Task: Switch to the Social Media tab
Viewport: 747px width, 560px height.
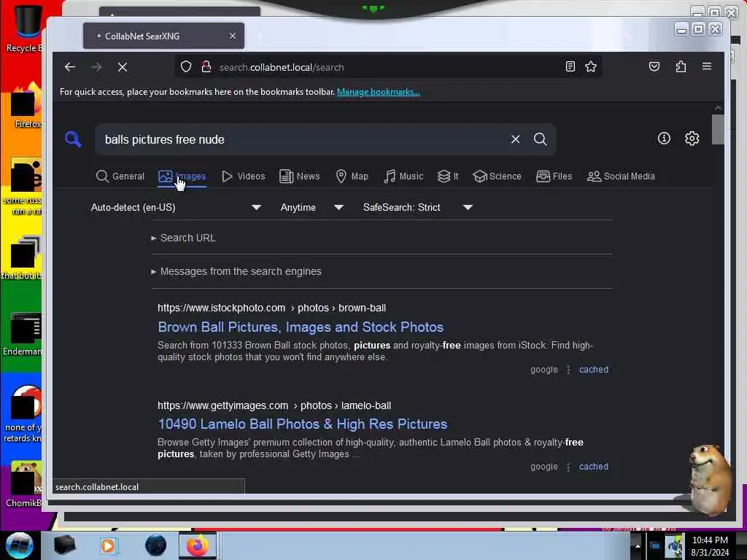Action: 621,176
